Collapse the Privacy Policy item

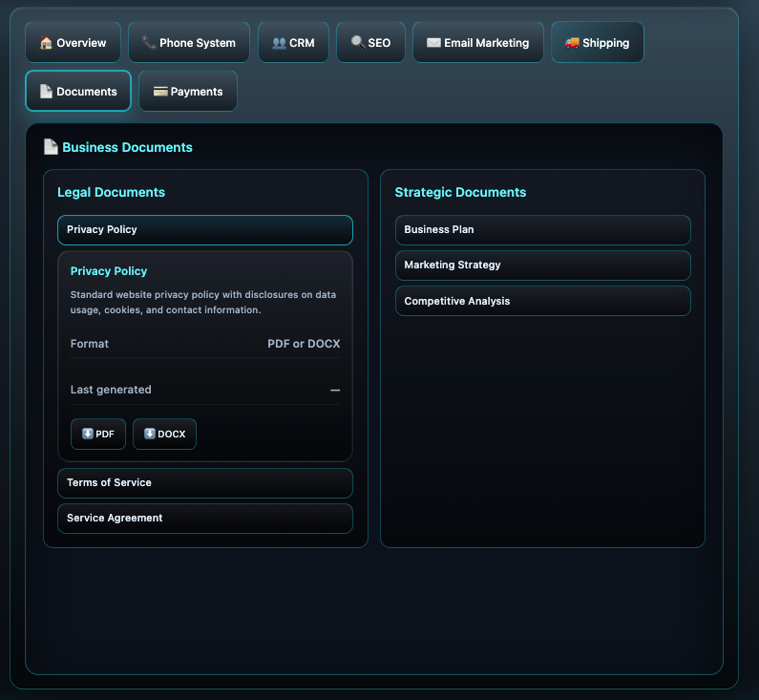[x=204, y=230]
